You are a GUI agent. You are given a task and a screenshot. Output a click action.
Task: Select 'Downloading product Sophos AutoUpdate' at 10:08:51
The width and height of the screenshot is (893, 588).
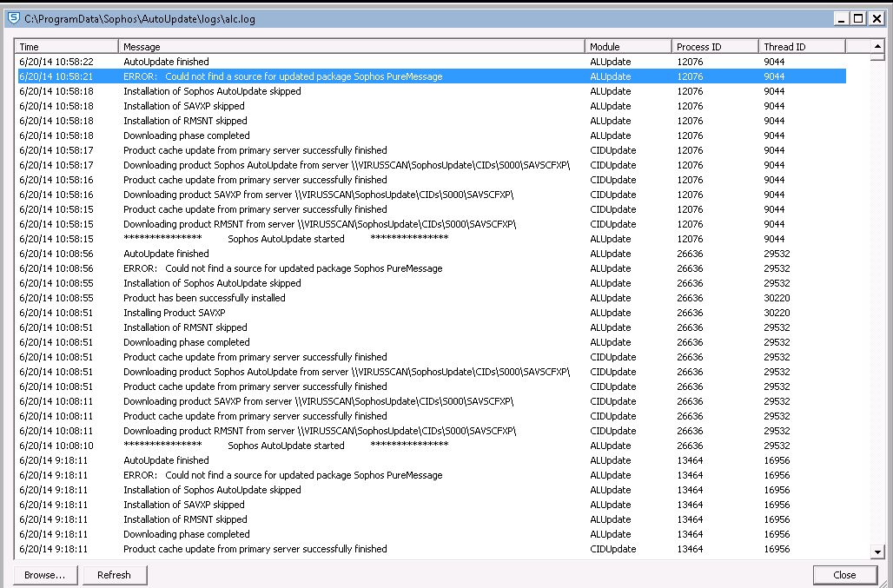pyautogui.click(x=432, y=373)
